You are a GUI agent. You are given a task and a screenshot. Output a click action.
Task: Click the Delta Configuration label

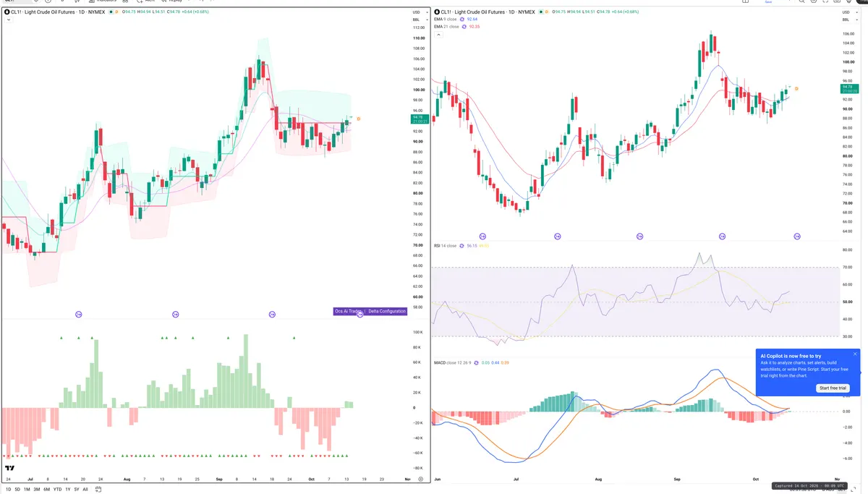pyautogui.click(x=387, y=311)
